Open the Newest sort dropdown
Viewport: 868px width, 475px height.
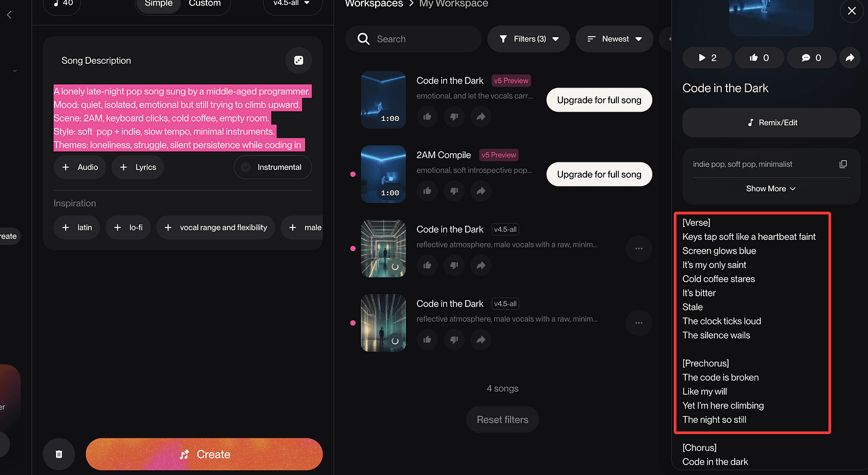point(614,39)
